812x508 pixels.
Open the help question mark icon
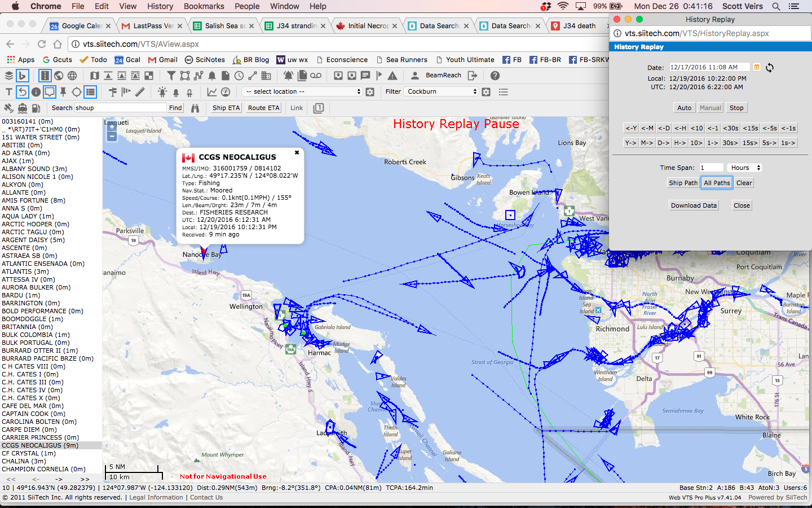click(x=495, y=76)
